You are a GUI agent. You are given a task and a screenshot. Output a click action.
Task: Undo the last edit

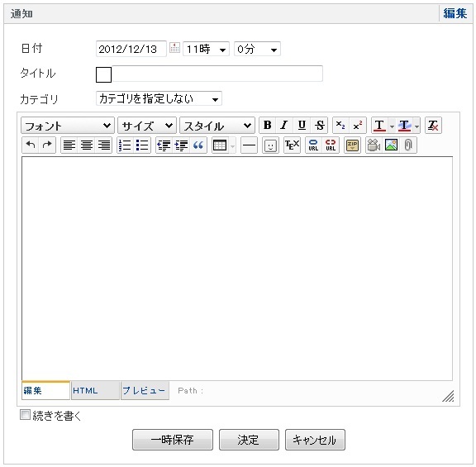pyautogui.click(x=31, y=145)
